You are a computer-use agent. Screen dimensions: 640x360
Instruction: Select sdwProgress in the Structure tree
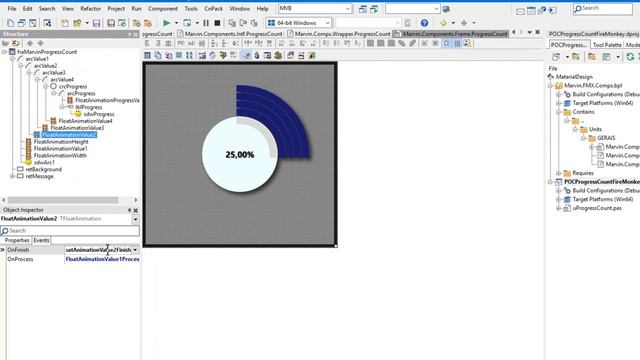[99, 114]
